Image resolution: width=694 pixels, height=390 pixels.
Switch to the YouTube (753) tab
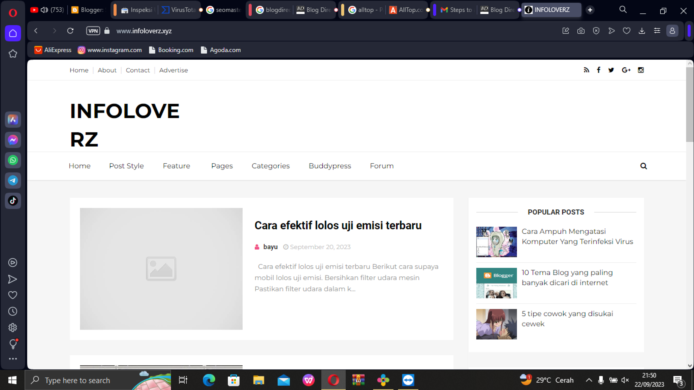[47, 10]
